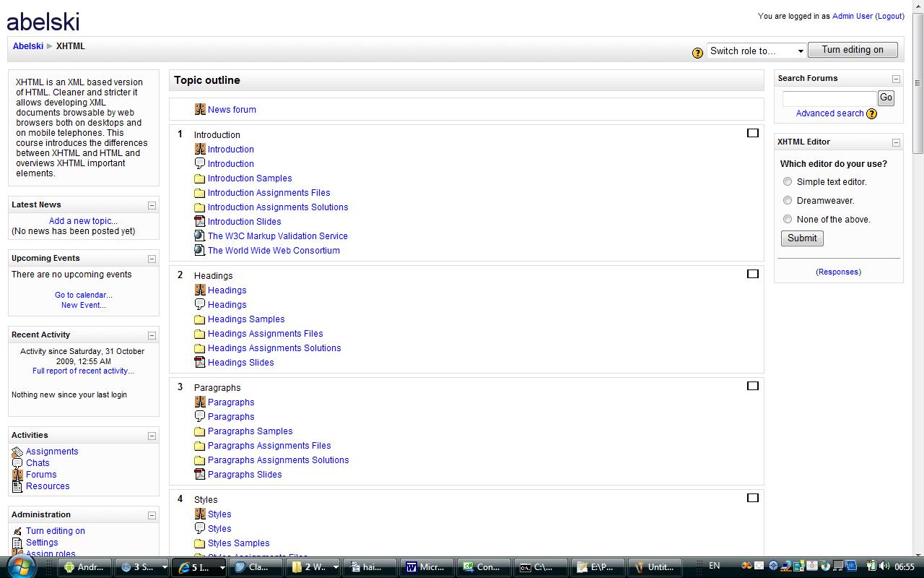Click the Headings chat bubble icon
The width and height of the screenshot is (924, 578).
click(x=200, y=304)
